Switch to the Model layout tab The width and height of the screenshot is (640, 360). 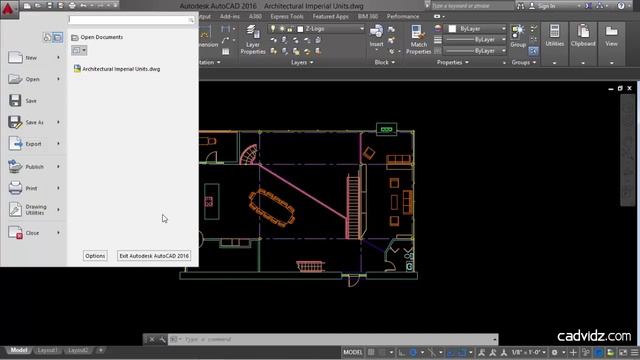pyautogui.click(x=19, y=350)
